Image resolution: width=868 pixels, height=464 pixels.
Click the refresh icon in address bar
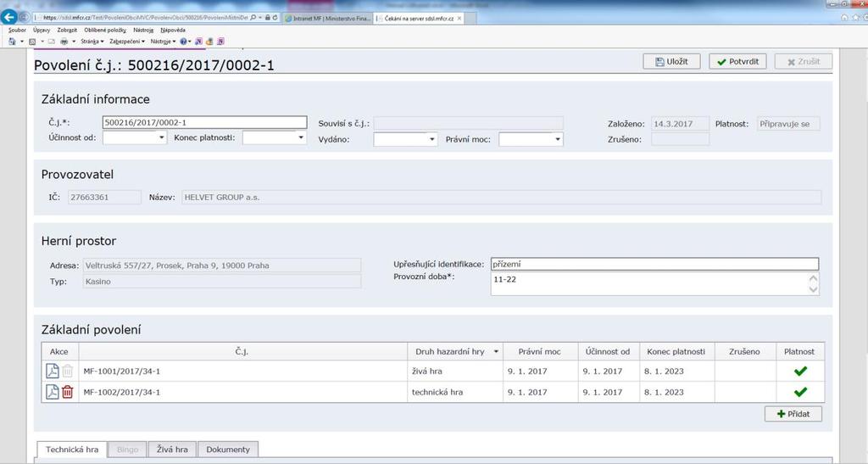click(x=275, y=18)
